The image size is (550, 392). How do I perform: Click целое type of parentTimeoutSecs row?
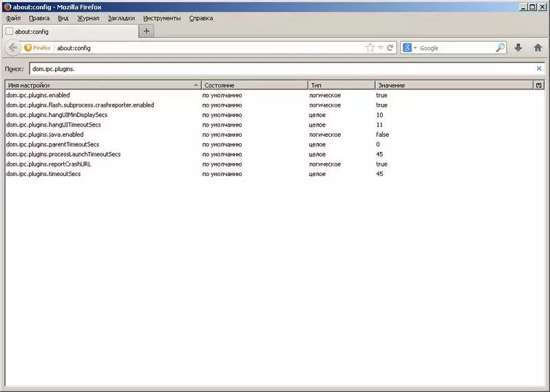[x=317, y=144]
